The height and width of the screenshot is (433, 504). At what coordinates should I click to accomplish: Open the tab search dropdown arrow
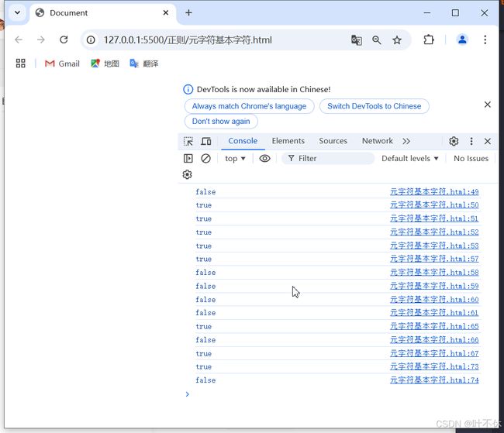pos(17,13)
